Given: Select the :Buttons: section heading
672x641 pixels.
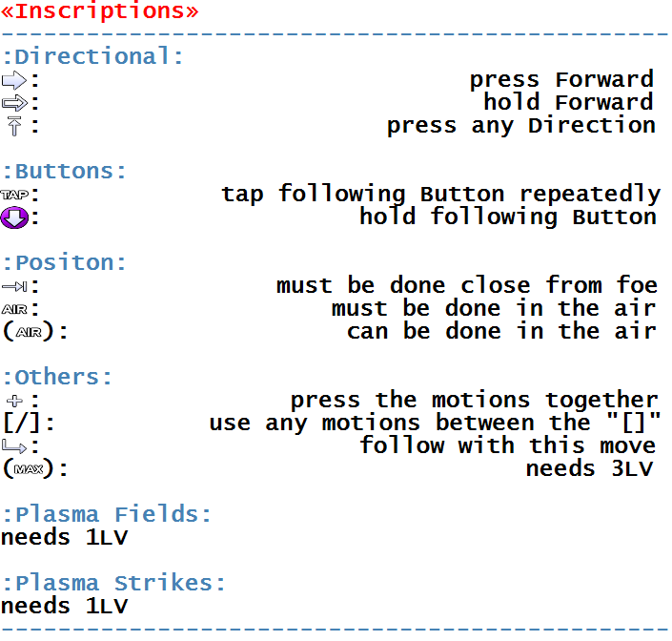Looking at the screenshot, I should 64,171.
